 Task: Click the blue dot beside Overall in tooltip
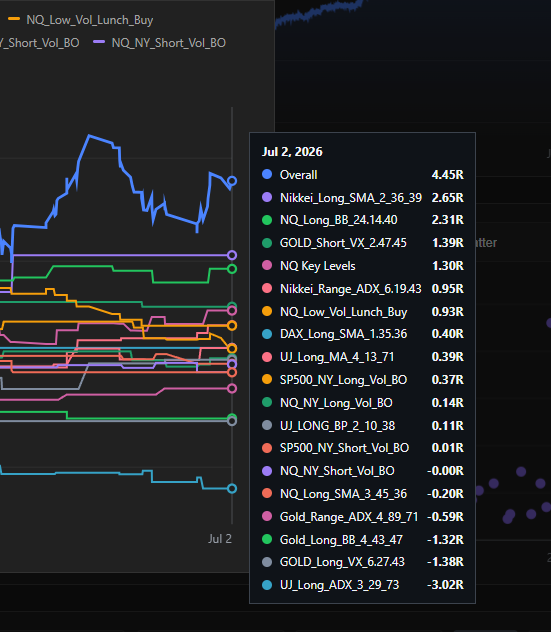267,174
